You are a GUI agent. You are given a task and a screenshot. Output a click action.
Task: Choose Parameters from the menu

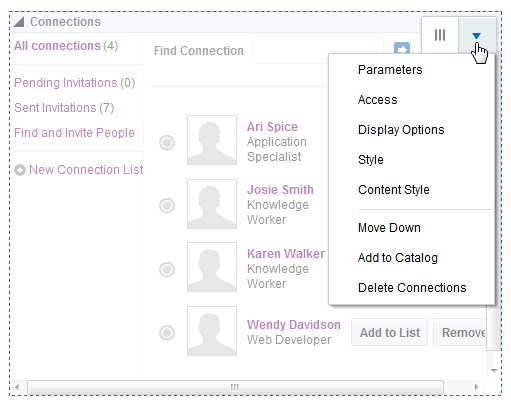click(x=390, y=70)
